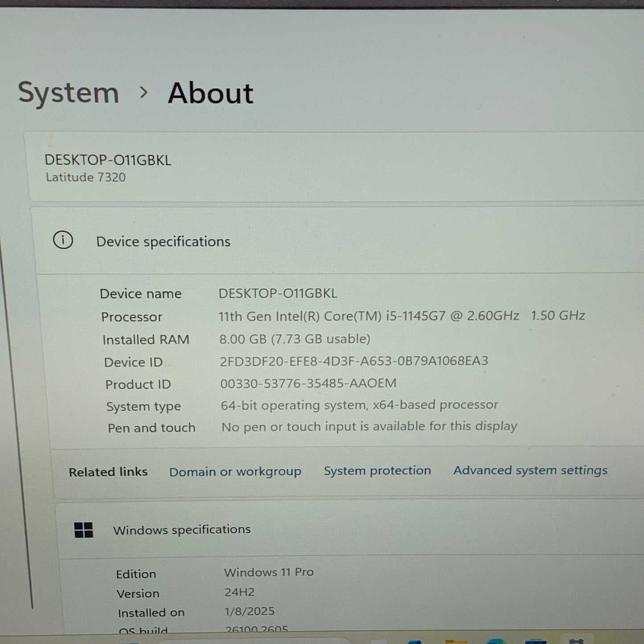
Task: Collapse the Device specifications section header
Action: (x=340, y=241)
